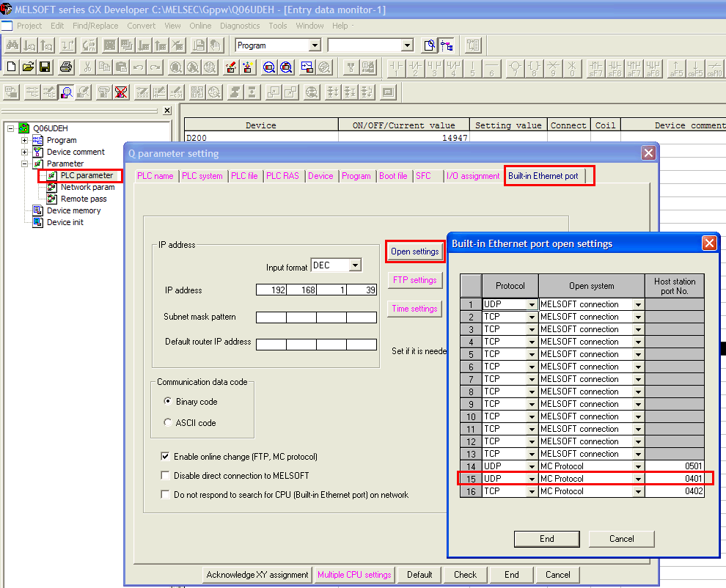
Task: Switch to the I/O assignment tab
Action: point(472,176)
